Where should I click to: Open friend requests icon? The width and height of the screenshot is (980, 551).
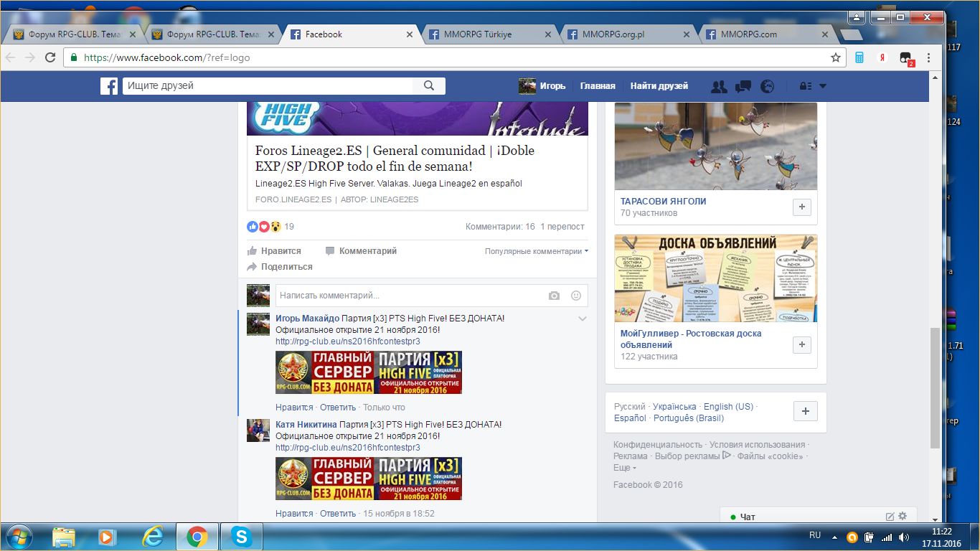click(718, 86)
